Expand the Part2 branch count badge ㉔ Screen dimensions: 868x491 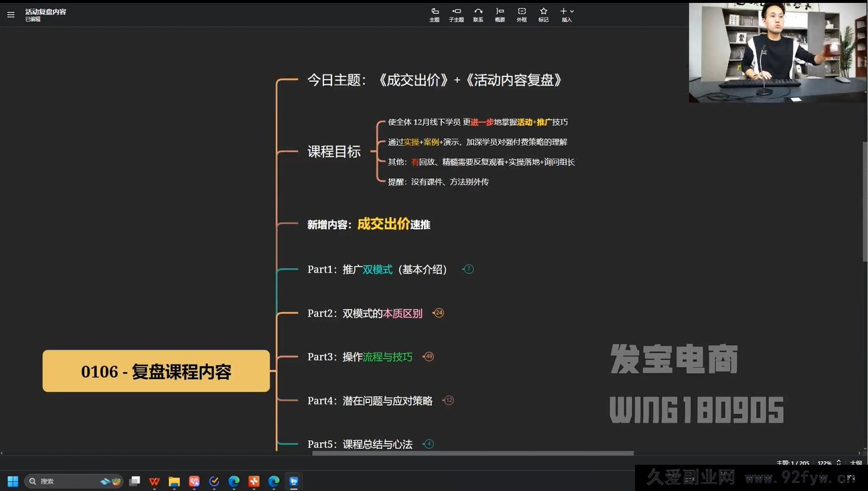[x=438, y=313]
